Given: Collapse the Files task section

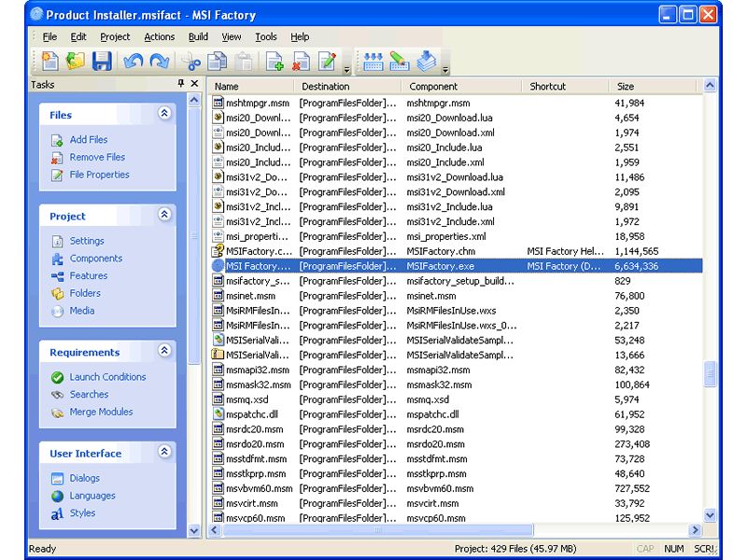Looking at the screenshot, I should tap(164, 113).
